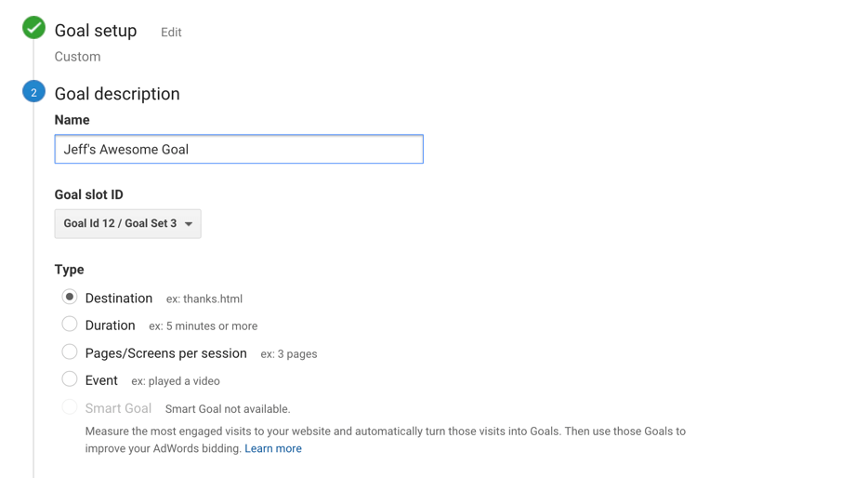This screenshot has height=478, width=868.
Task: Select the Event radio button
Action: coord(69,380)
